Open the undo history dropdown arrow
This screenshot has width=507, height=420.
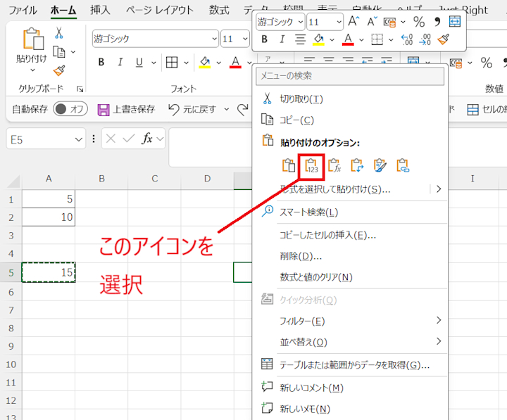pos(226,109)
